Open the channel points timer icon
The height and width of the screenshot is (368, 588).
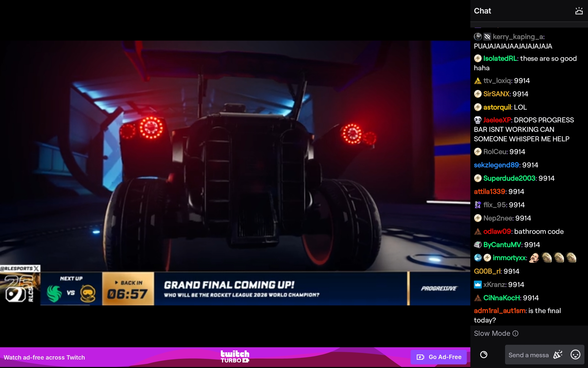click(484, 355)
